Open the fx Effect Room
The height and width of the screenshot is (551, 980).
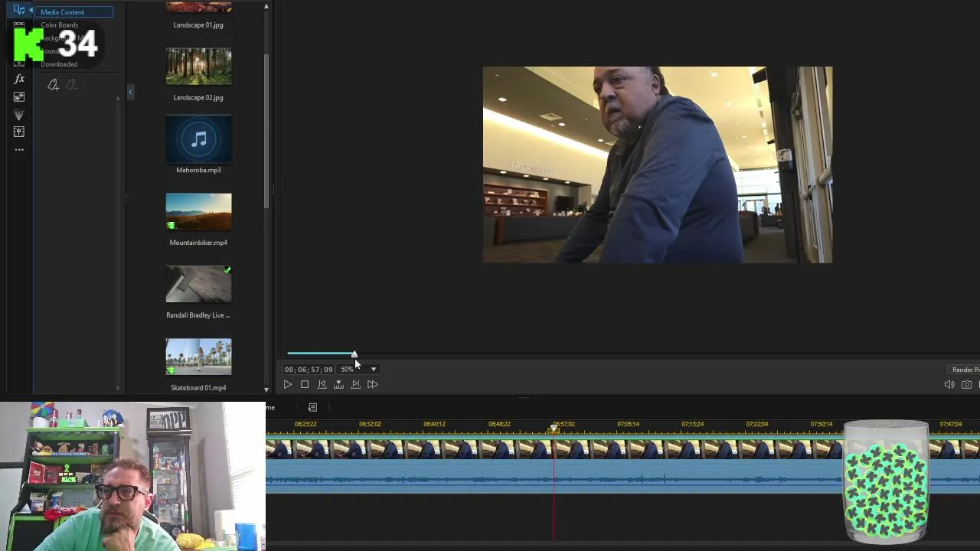(x=19, y=79)
